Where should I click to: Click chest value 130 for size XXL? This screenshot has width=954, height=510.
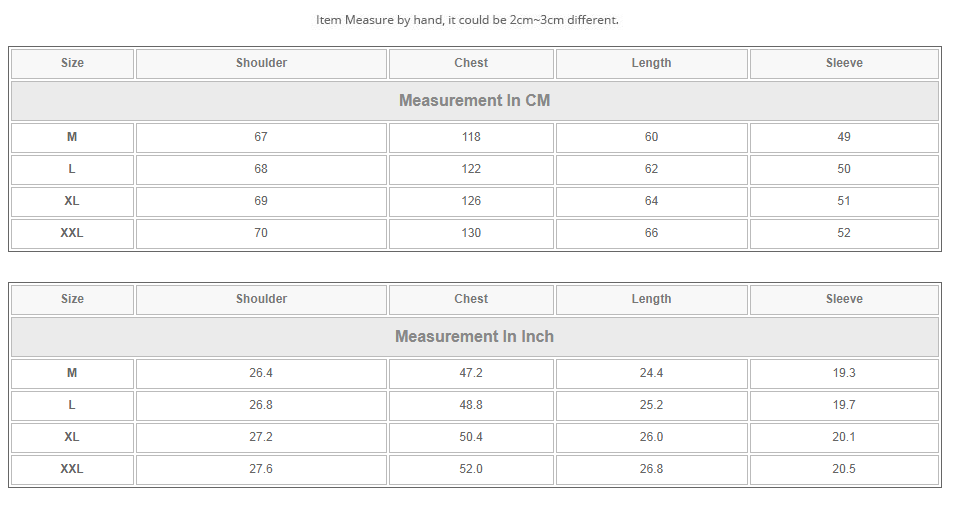click(471, 233)
